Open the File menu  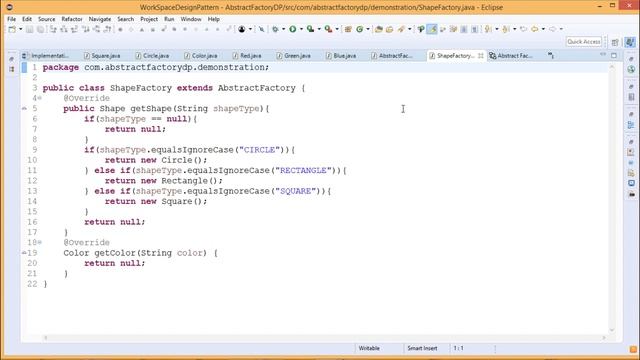click(11, 19)
